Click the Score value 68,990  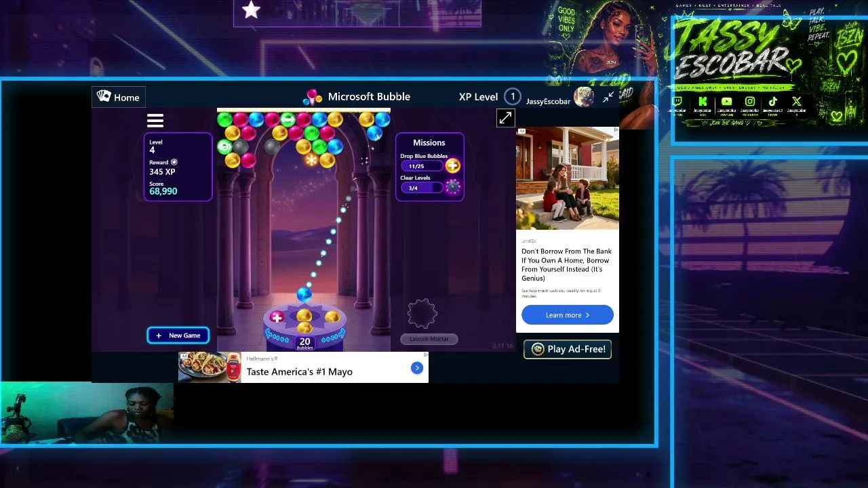coord(163,192)
